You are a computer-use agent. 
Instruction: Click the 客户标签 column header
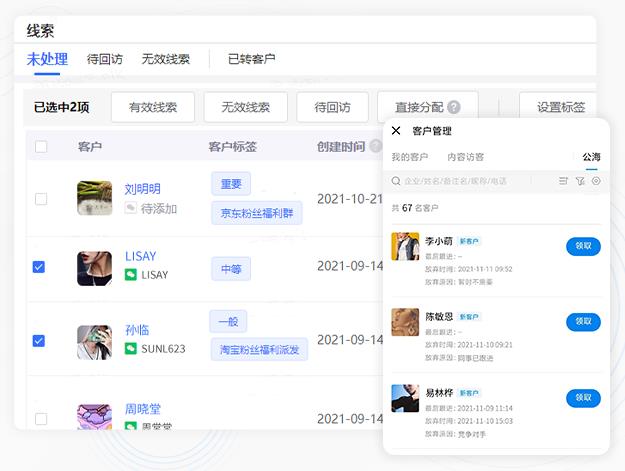[x=232, y=147]
